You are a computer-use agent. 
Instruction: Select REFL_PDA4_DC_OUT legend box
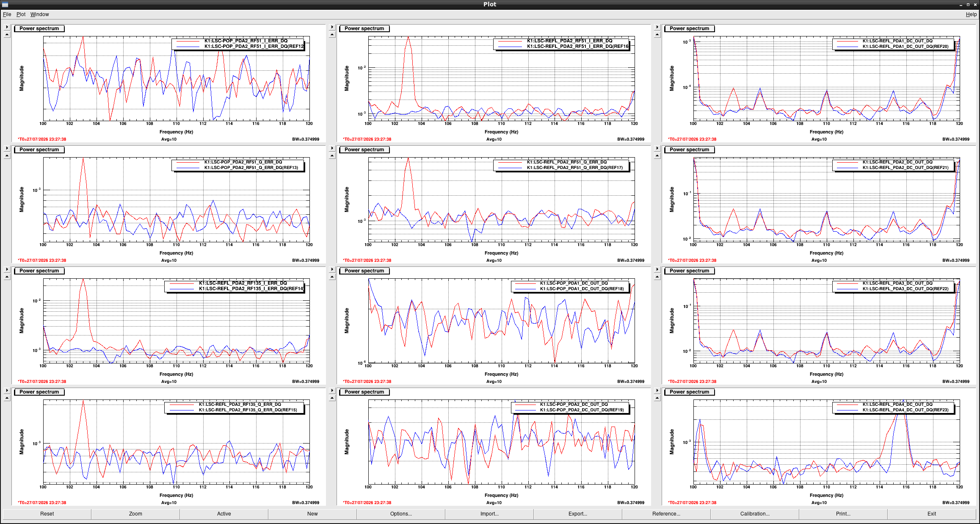coord(893,407)
